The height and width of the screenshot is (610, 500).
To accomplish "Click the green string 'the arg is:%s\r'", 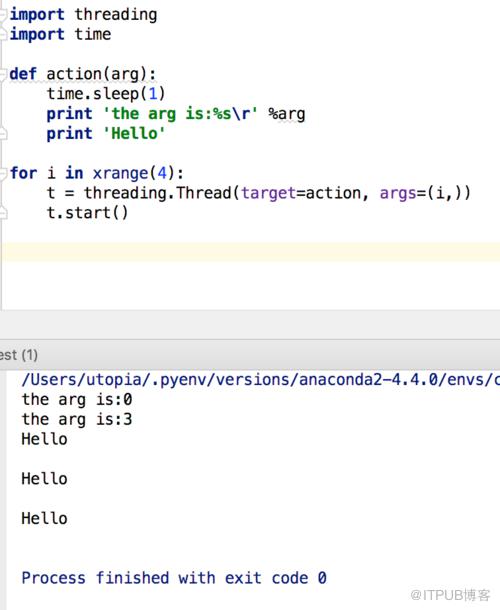I will click(181, 114).
